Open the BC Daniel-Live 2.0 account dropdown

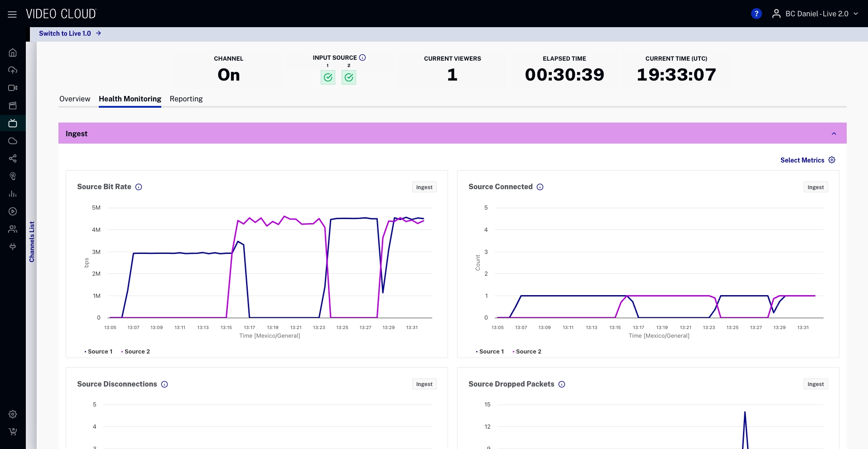(815, 14)
